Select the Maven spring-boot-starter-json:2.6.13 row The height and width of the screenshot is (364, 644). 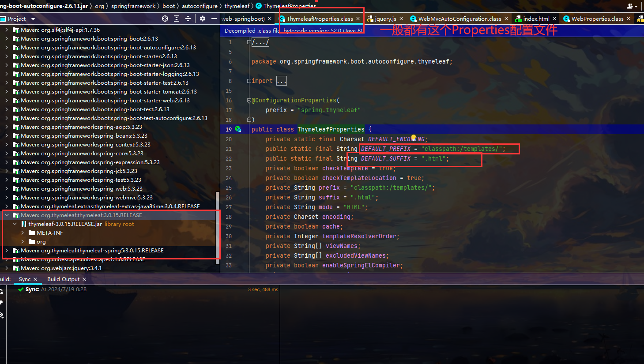tap(108, 65)
